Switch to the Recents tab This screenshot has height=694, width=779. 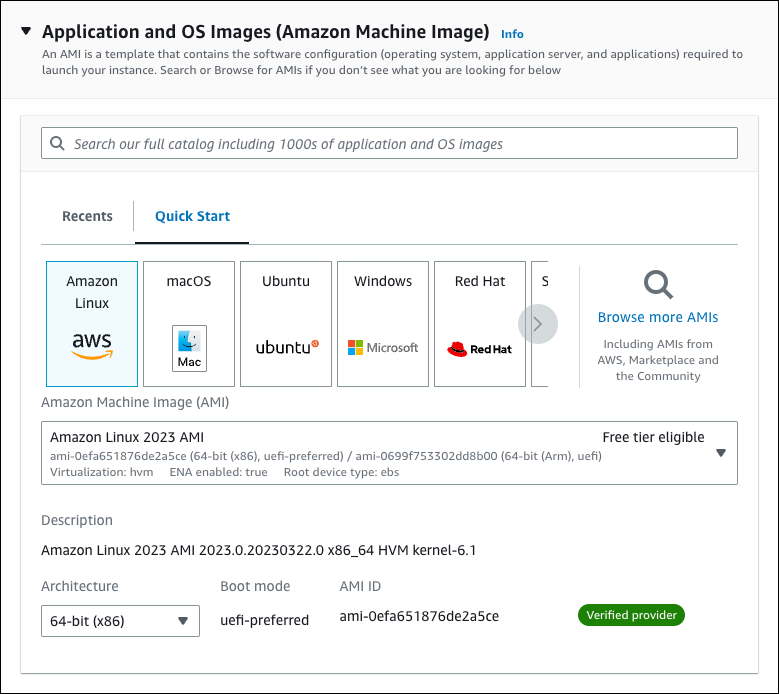tap(87, 216)
